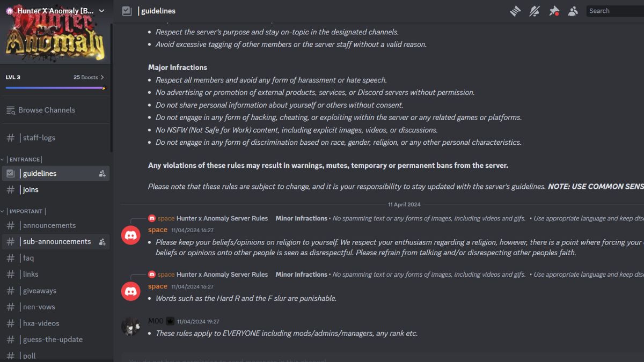Click the hashtag icon beside joins channel
Screen dimensions: 644x362
10,189
